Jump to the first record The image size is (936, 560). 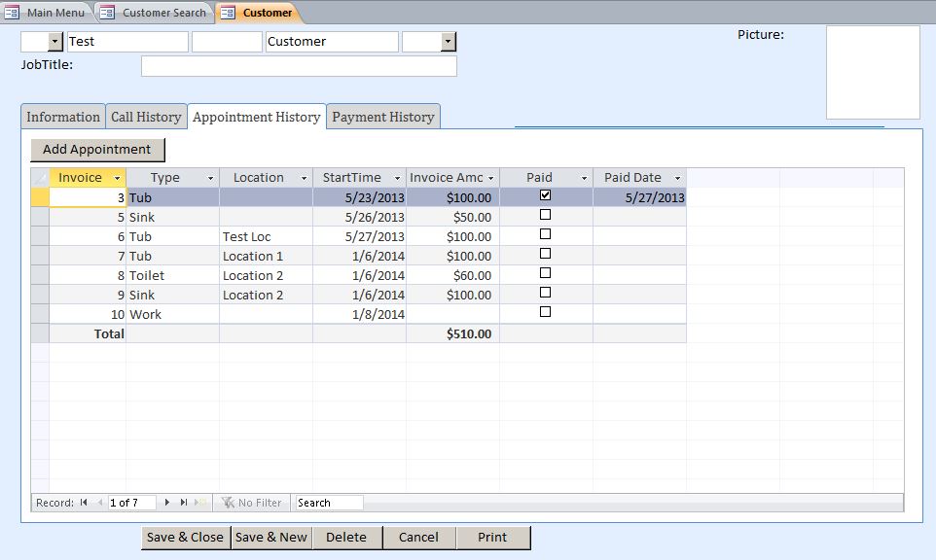point(85,502)
